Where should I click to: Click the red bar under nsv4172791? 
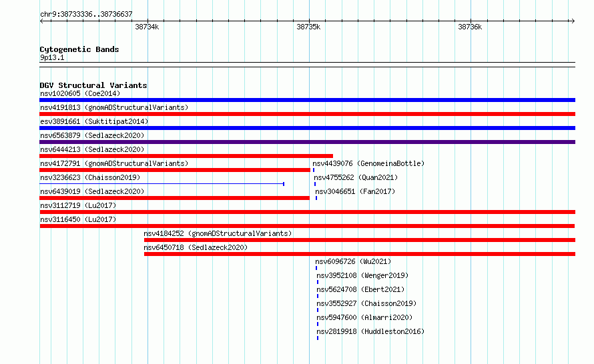point(175,170)
